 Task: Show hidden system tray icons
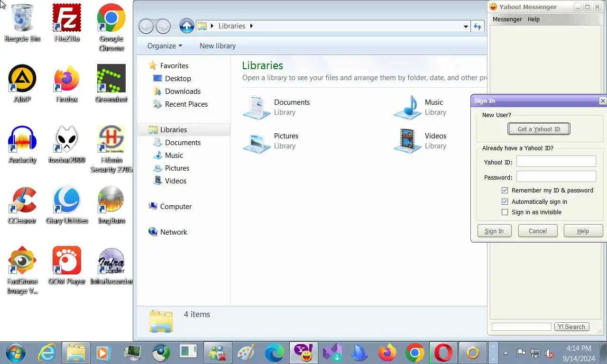(506, 353)
